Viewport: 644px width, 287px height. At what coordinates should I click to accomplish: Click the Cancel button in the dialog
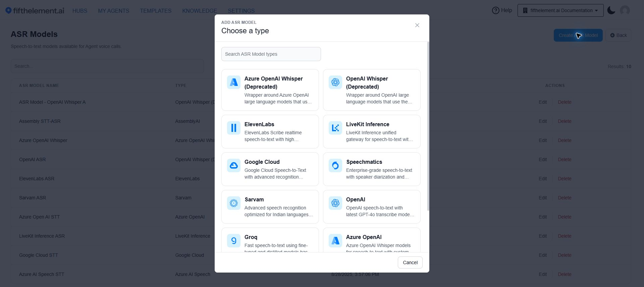(x=410, y=262)
